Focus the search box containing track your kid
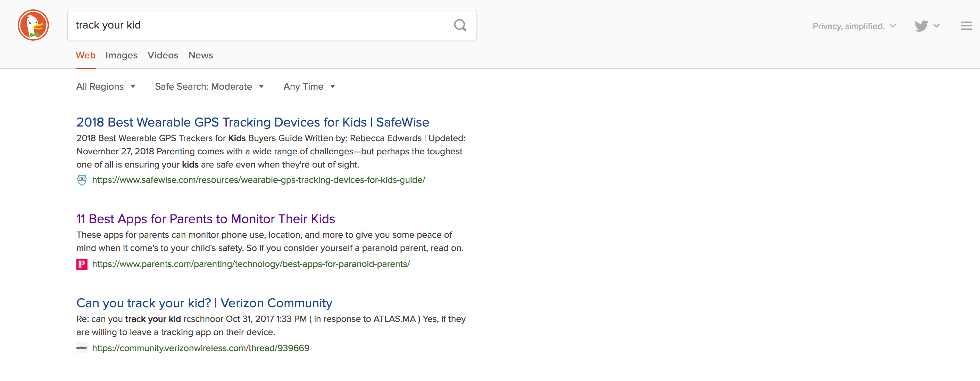Image resolution: width=980 pixels, height=381 pixels. pyautogui.click(x=272, y=25)
